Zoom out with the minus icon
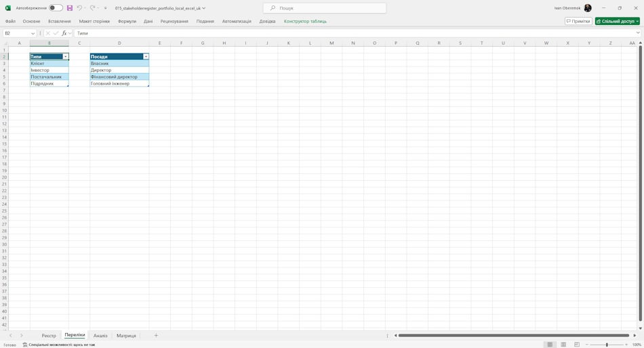 587,345
